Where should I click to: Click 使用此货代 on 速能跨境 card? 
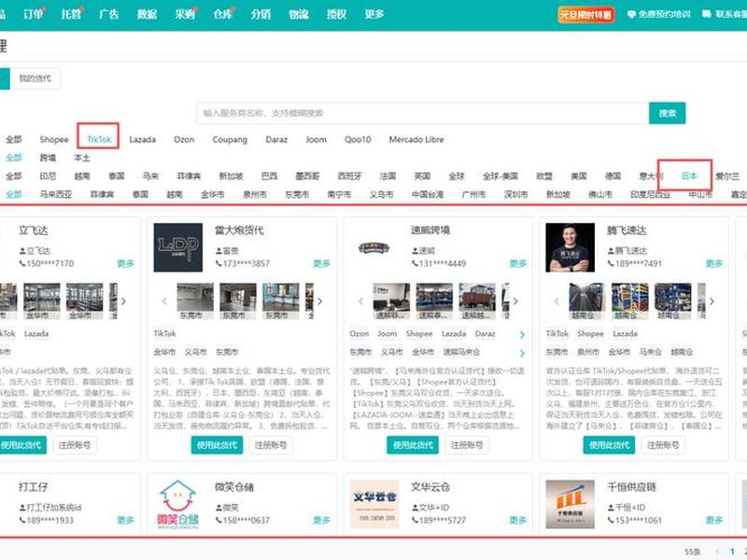(x=413, y=445)
